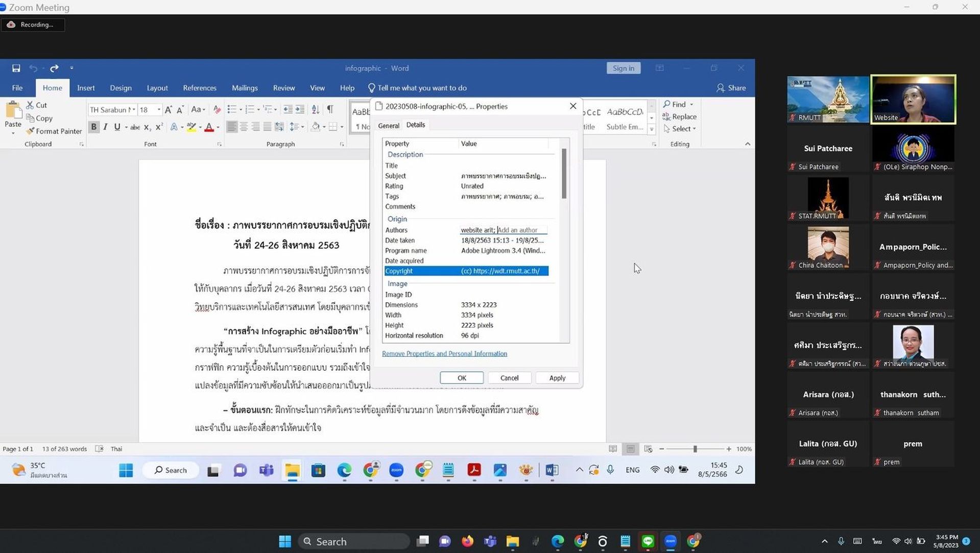Open the bulleted list icon
Screen dimensions: 980x553
[x=232, y=109]
